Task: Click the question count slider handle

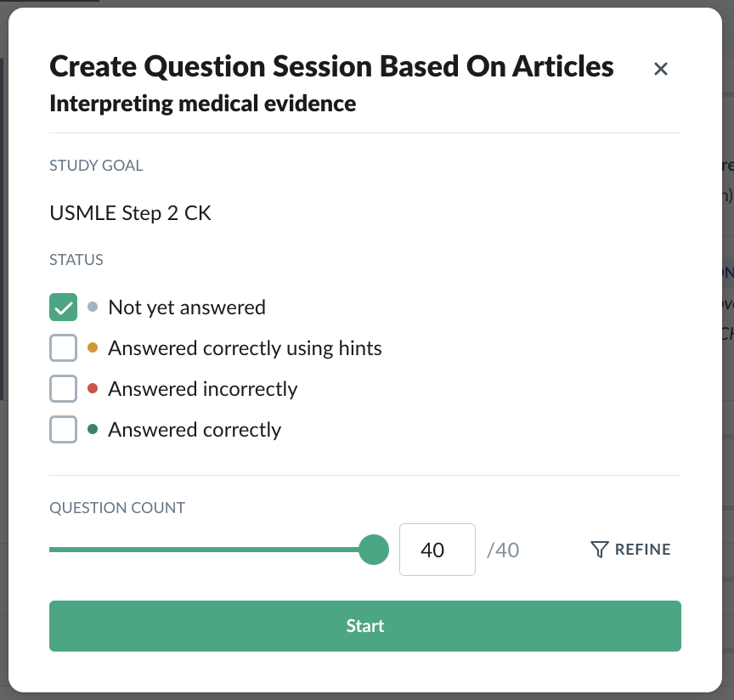Action: coord(374,550)
